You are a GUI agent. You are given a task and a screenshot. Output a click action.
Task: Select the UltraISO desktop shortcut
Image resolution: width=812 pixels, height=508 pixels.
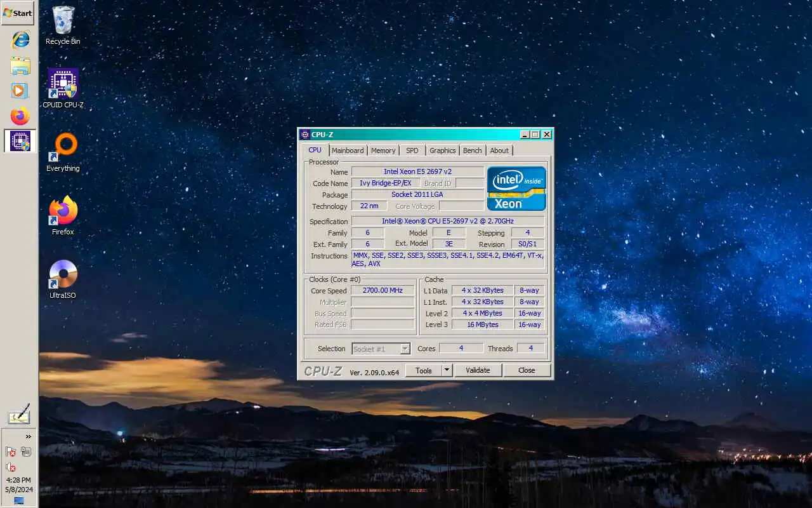[63, 279]
